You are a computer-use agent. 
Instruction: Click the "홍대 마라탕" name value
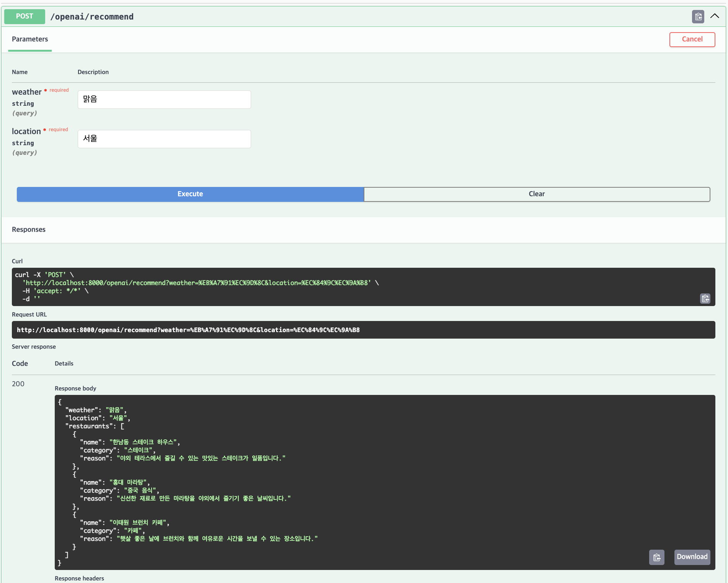point(128,483)
